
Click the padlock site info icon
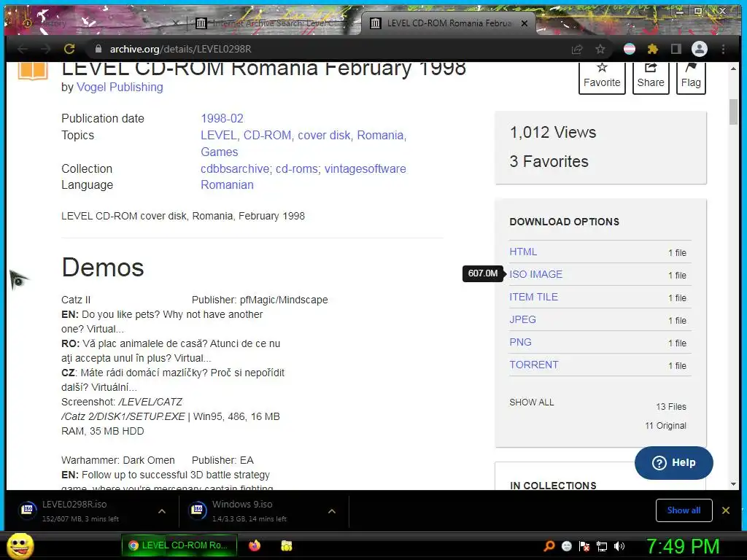coord(98,49)
